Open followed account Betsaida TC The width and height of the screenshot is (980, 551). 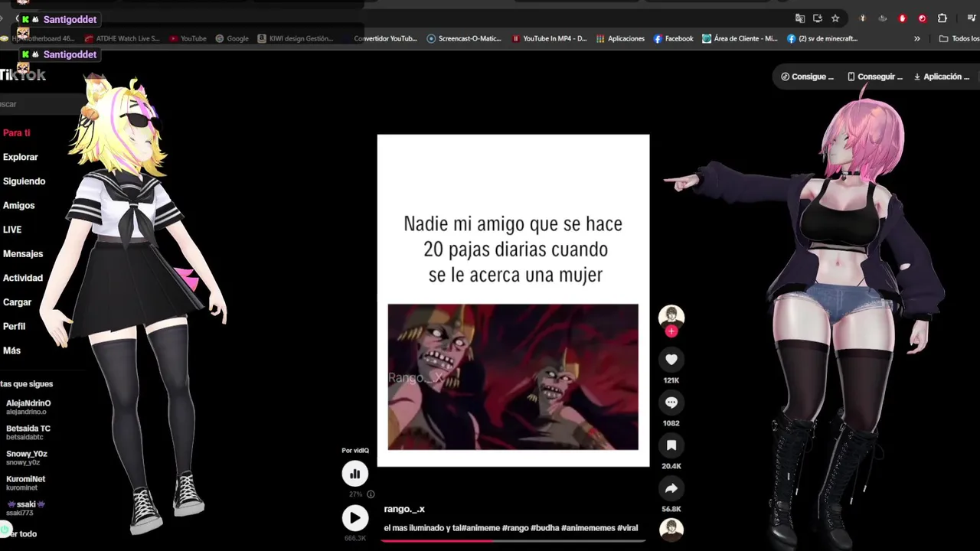(x=28, y=432)
